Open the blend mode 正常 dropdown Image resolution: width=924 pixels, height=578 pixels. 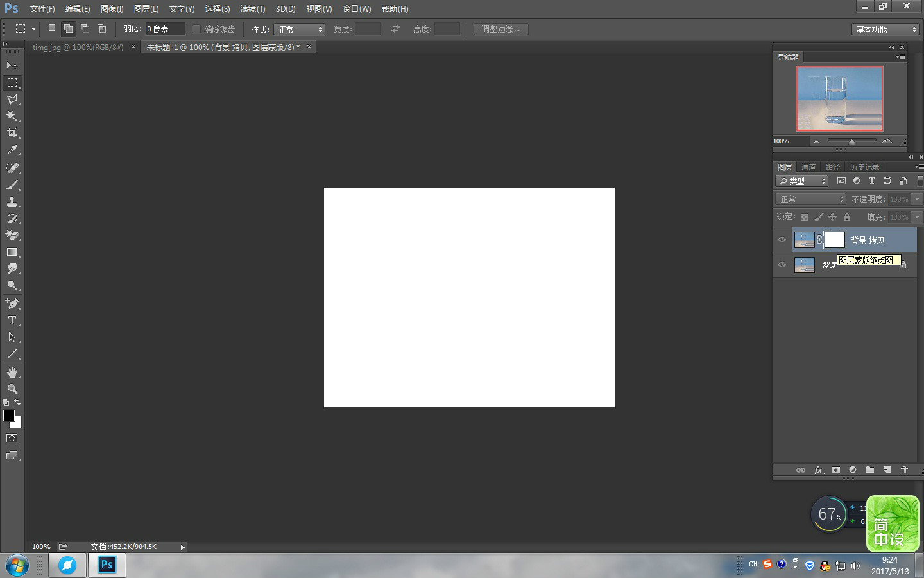(x=810, y=199)
